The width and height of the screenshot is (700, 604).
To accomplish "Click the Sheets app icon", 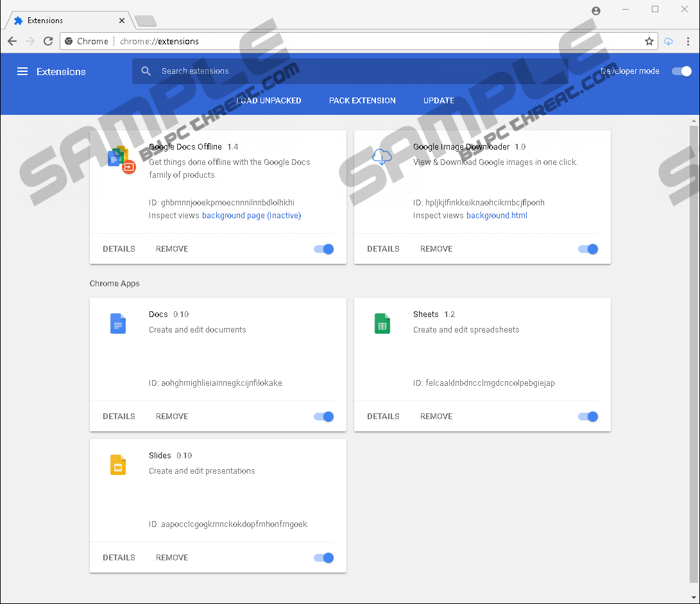I will click(x=382, y=324).
